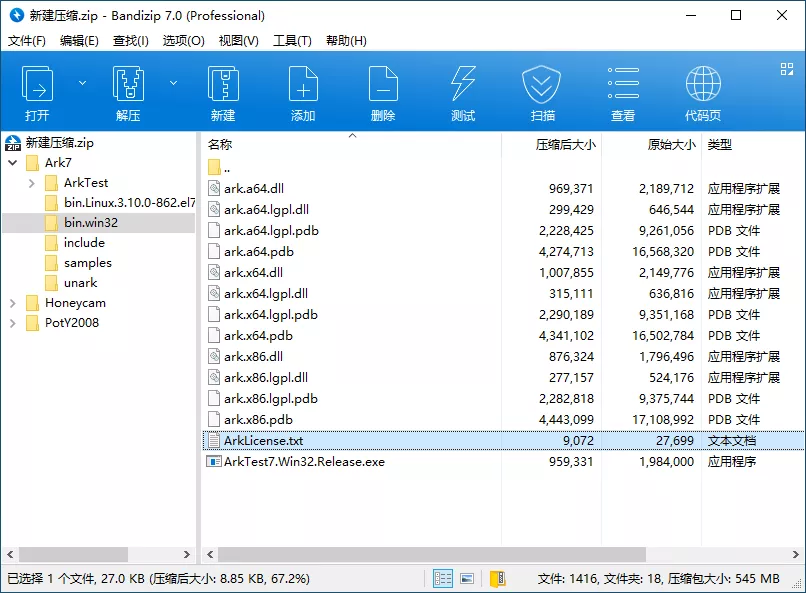Switch to details list view in status bar
Image resolution: width=806 pixels, height=593 pixels.
[x=443, y=578]
